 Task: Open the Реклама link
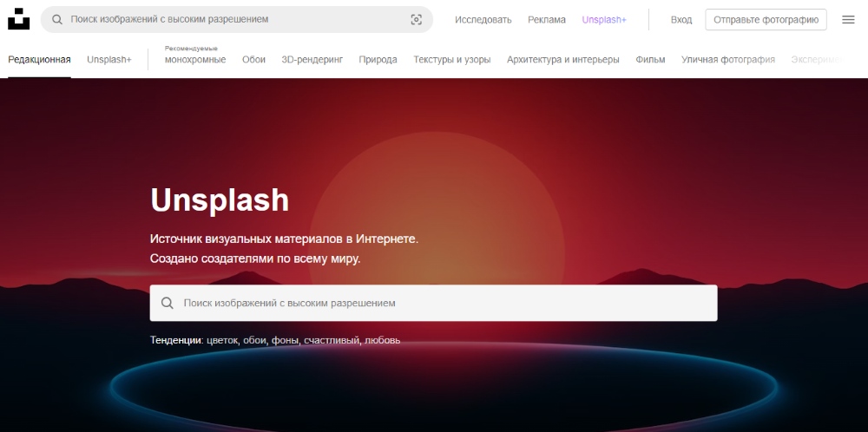click(547, 19)
